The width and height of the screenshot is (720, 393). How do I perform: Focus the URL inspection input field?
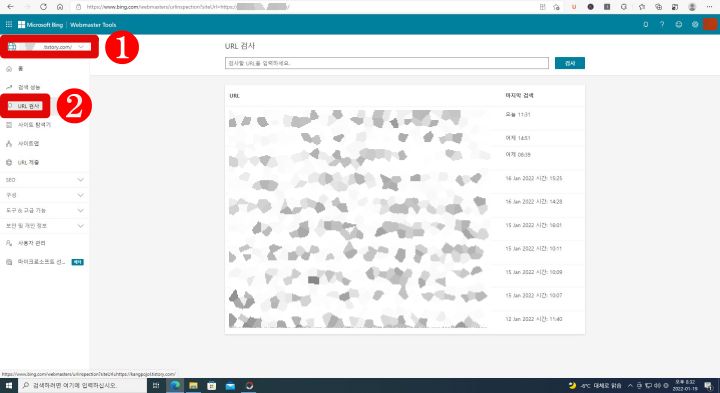387,63
